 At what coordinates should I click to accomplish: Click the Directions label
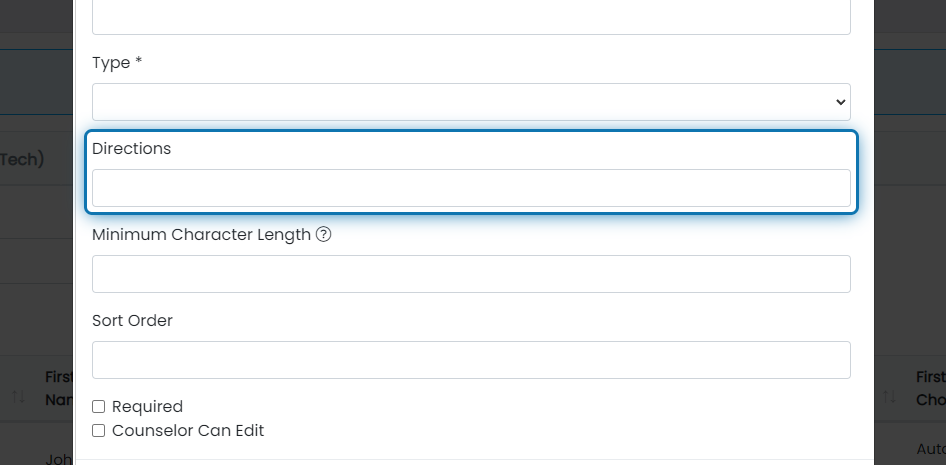[x=132, y=148]
